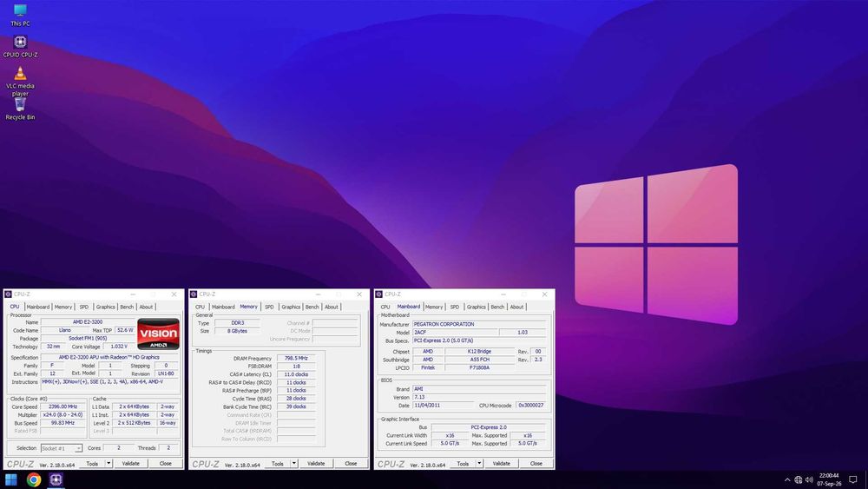The image size is (868, 489).
Task: Open Bench tab in middle CPU-Z window
Action: [312, 307]
